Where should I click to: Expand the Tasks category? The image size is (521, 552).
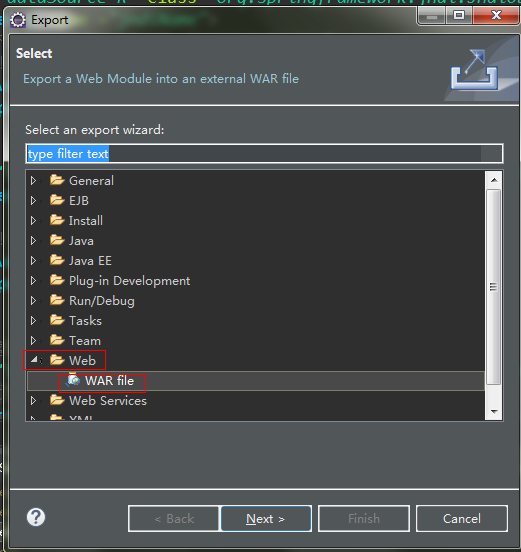pos(33,321)
